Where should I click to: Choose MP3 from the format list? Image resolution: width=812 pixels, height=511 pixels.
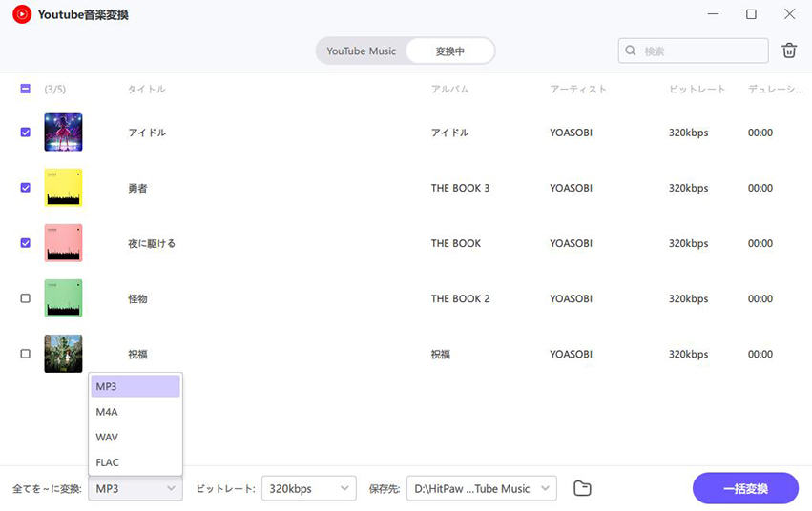point(135,386)
